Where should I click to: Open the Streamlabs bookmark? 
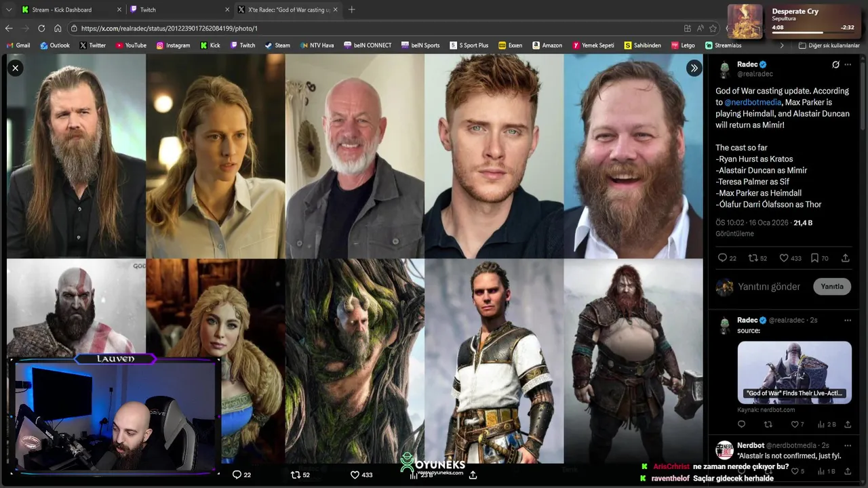724,45
